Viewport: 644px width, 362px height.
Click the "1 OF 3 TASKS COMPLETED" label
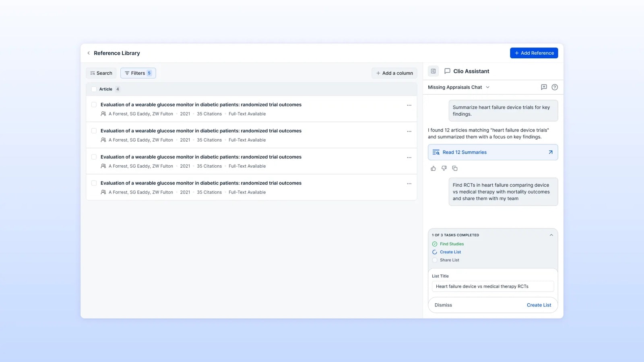pyautogui.click(x=456, y=235)
